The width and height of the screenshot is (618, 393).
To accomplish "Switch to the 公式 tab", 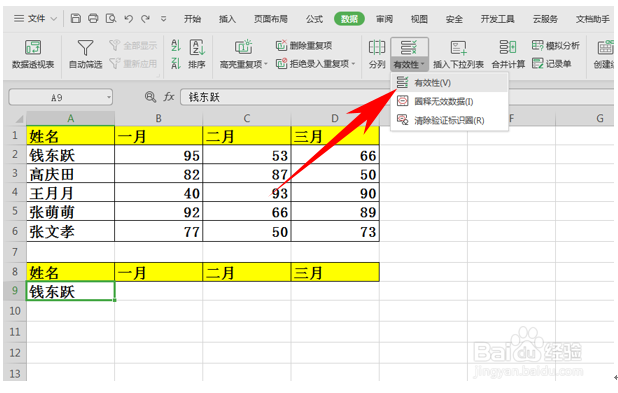I will tap(314, 19).
